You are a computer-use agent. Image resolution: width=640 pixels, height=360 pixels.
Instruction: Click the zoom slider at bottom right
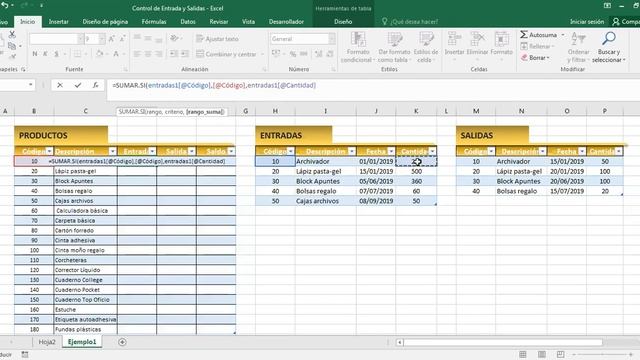[602, 354]
